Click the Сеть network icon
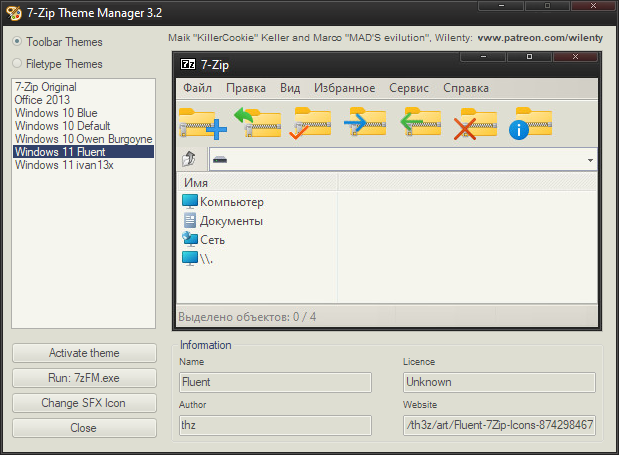 (189, 239)
